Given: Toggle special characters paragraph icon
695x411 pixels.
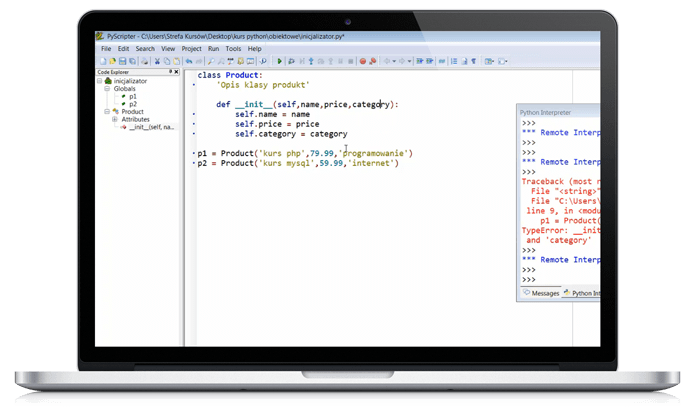Looking at the screenshot, I should tap(474, 61).
